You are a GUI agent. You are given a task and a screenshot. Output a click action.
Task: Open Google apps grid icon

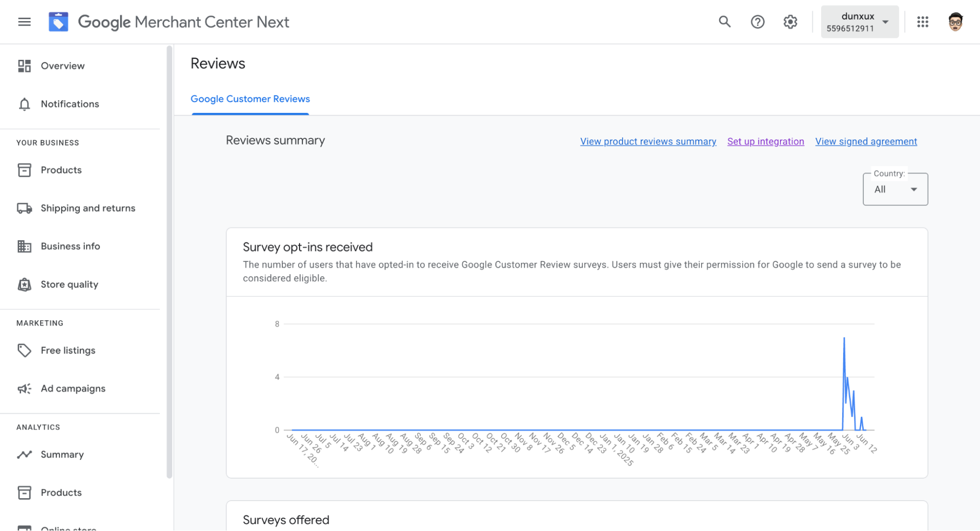pyautogui.click(x=923, y=22)
